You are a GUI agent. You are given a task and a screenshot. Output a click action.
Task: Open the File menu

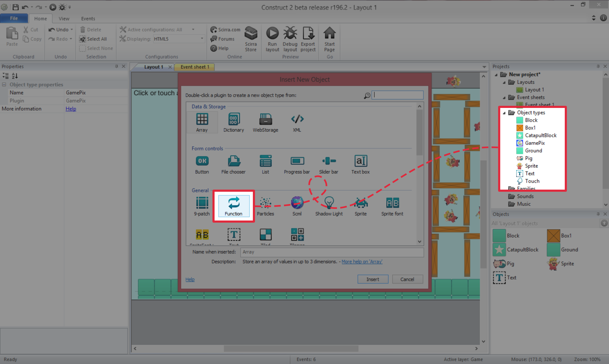pos(14,18)
